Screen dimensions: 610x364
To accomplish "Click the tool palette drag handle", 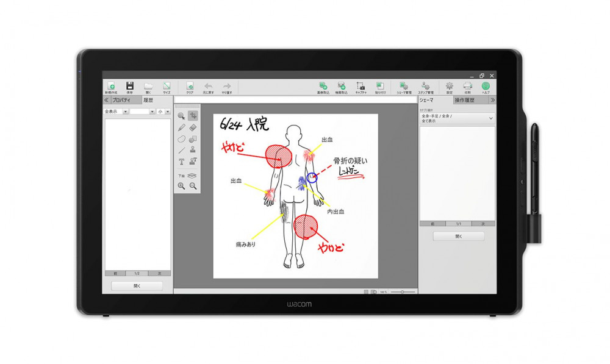I will click(x=187, y=106).
